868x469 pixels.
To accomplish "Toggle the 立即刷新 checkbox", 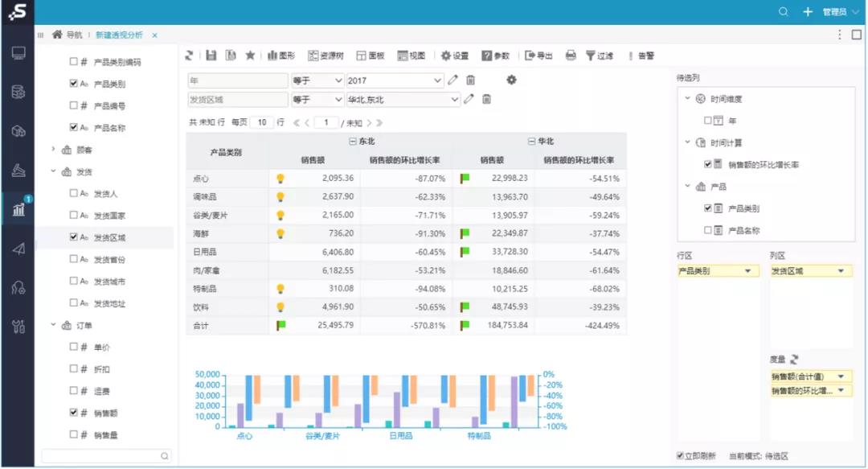I will click(x=680, y=455).
